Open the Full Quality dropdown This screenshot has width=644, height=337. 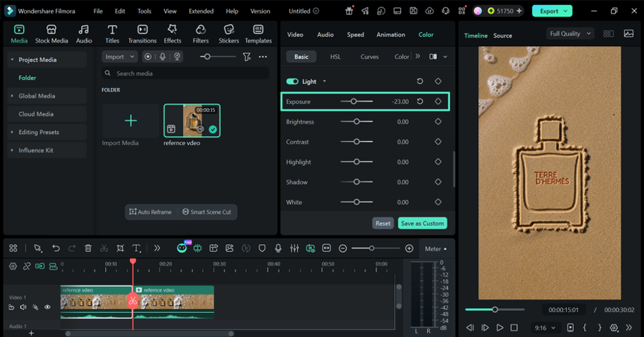tap(570, 34)
